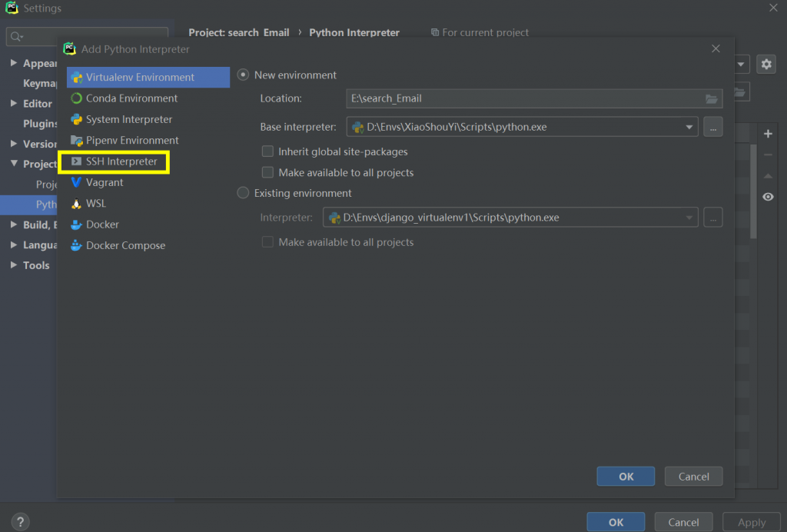The image size is (787, 532).
Task: Toggle show early releases eye icon
Action: coord(768,197)
